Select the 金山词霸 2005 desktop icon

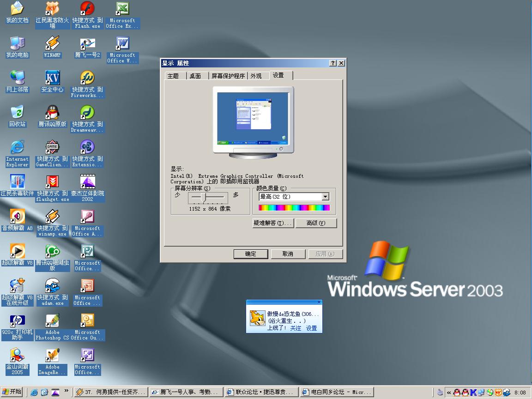click(x=17, y=355)
